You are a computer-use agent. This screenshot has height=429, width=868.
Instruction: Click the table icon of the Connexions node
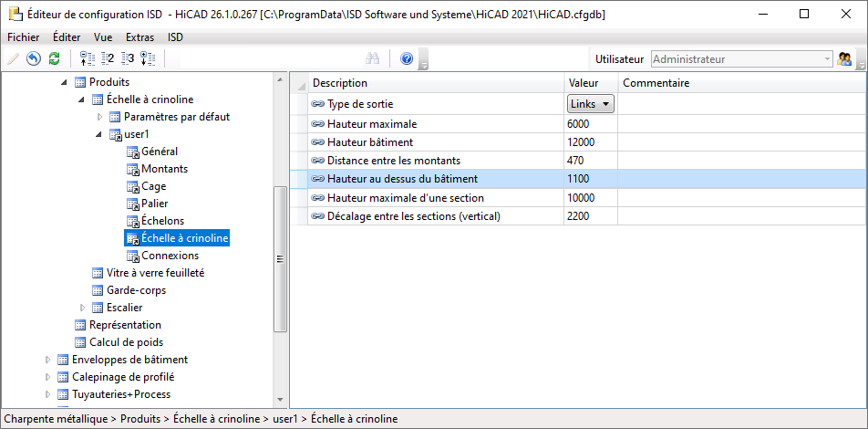[132, 256]
